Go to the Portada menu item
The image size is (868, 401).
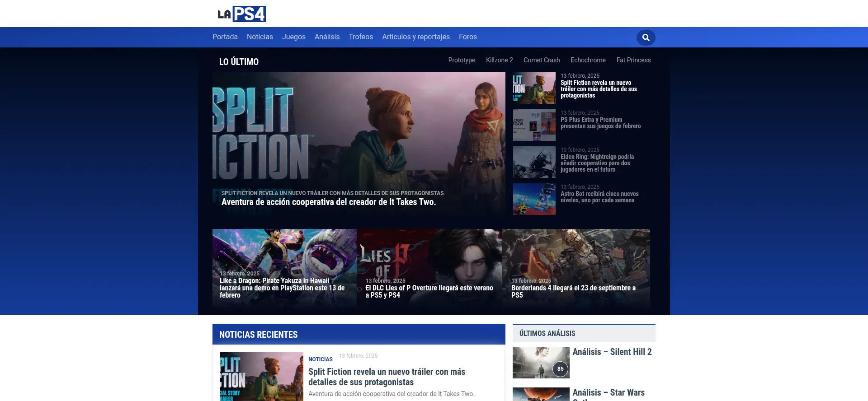225,37
